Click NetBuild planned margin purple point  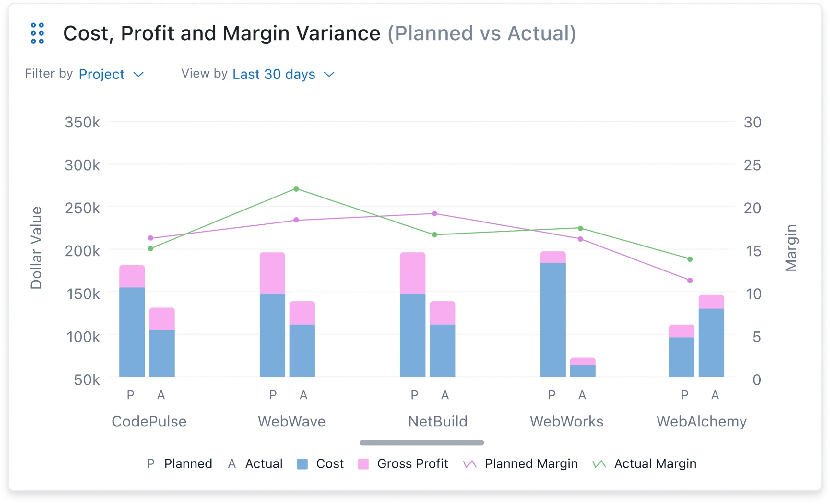click(x=434, y=214)
